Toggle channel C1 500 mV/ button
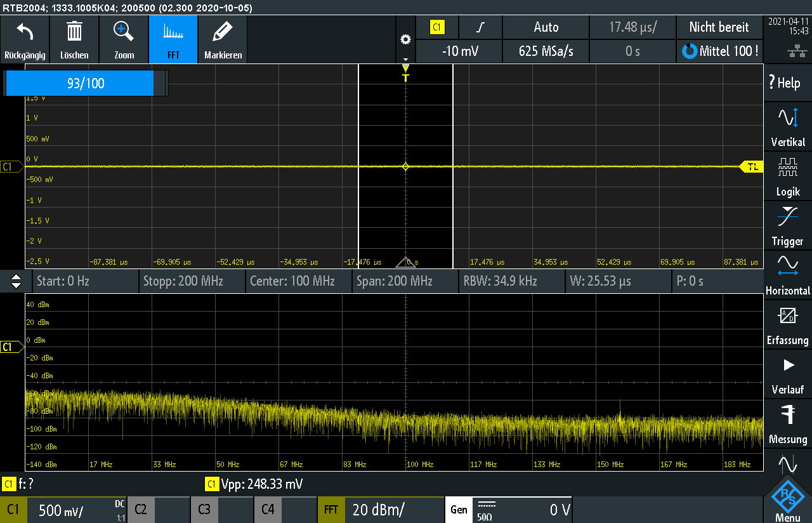This screenshot has width=812, height=523. (x=63, y=510)
